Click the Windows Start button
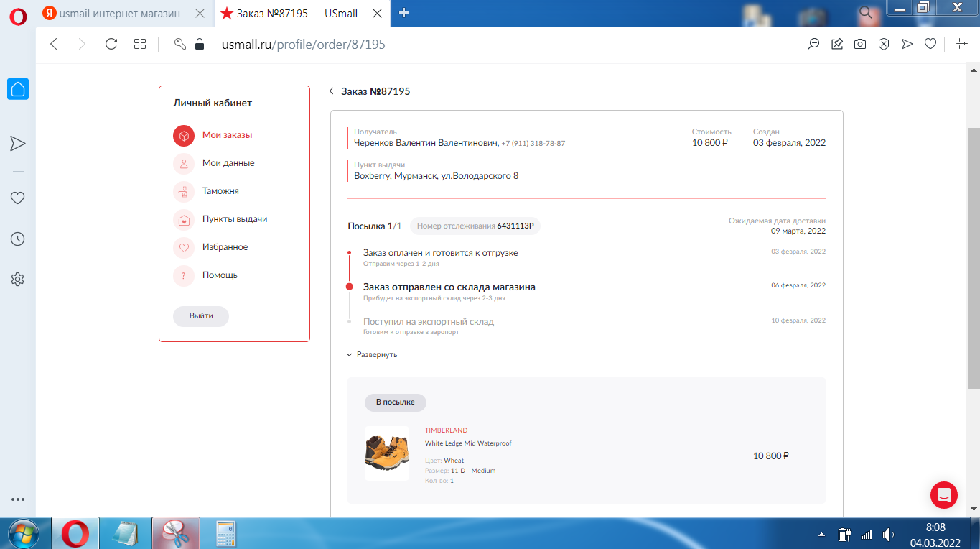This screenshot has width=980, height=549. coord(24,533)
